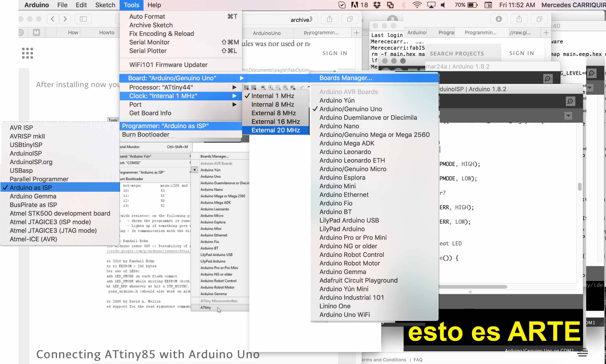Click the volume speaker icon
The height and width of the screenshot is (364, 606).
pos(443,5)
